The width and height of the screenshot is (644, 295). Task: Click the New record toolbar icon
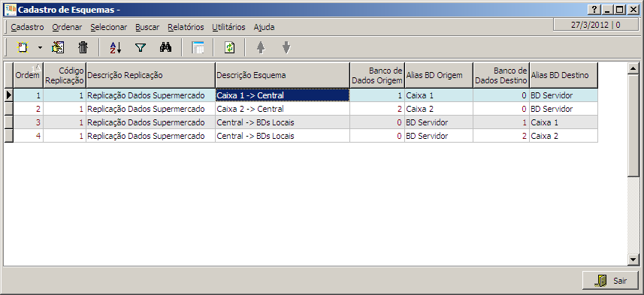pos(23,47)
